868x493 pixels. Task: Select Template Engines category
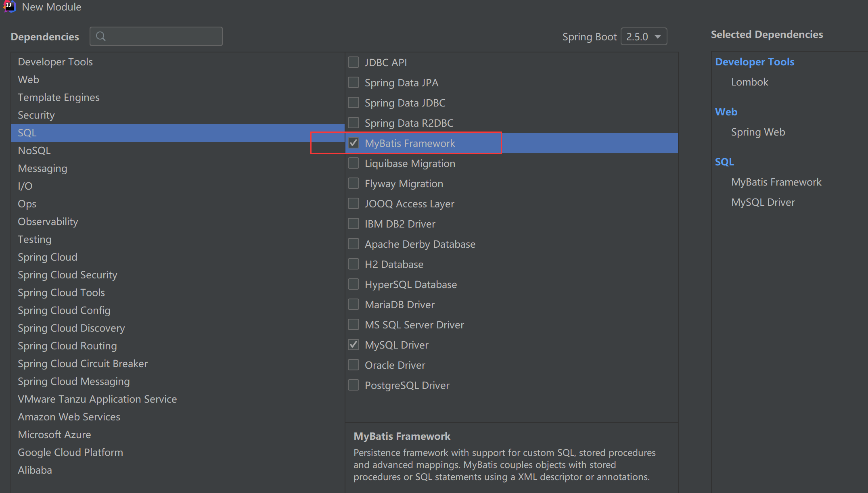178,97
